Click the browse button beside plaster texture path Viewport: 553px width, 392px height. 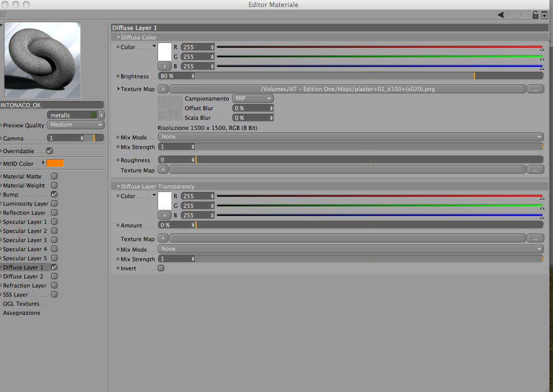coord(535,89)
